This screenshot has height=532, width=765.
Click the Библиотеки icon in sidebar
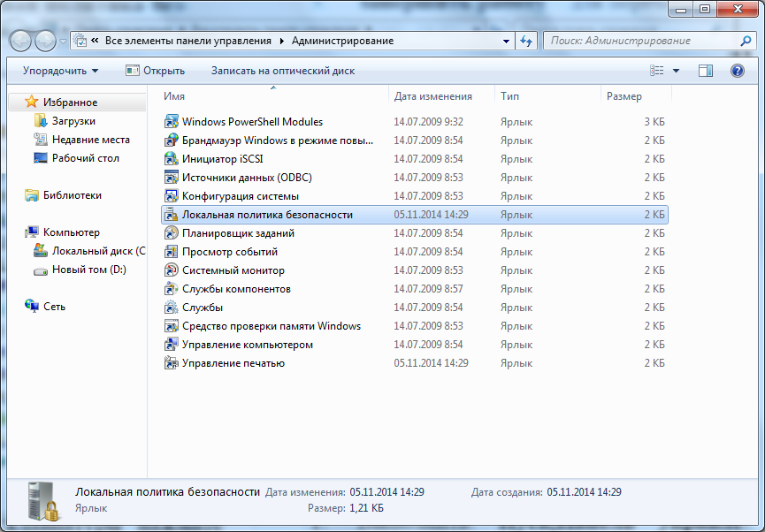[x=32, y=195]
